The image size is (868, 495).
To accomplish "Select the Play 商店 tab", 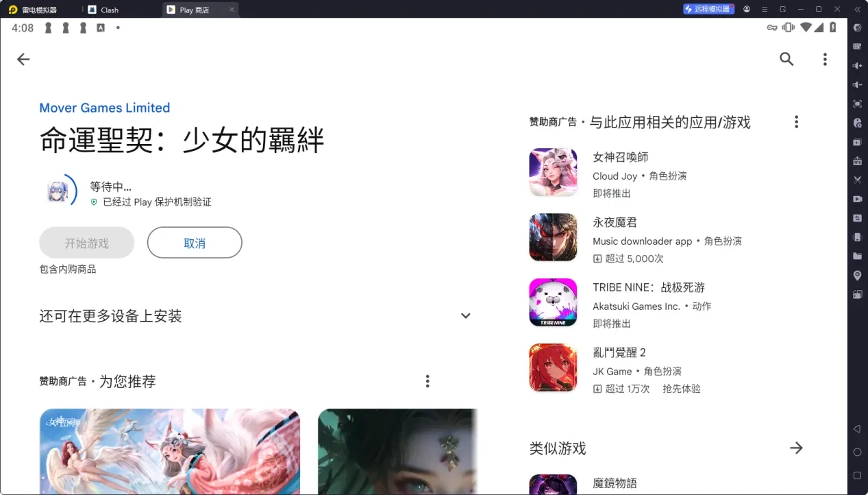I will 194,10.
